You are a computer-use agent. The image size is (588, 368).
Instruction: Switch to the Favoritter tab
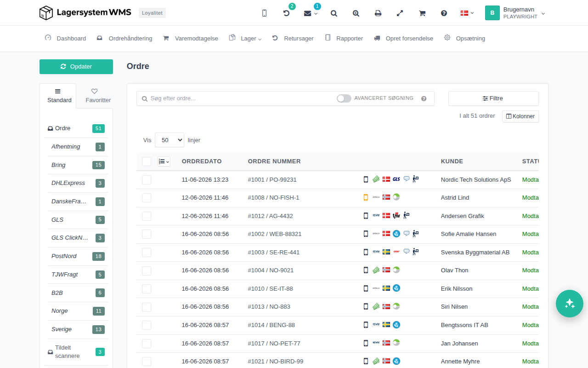click(95, 96)
